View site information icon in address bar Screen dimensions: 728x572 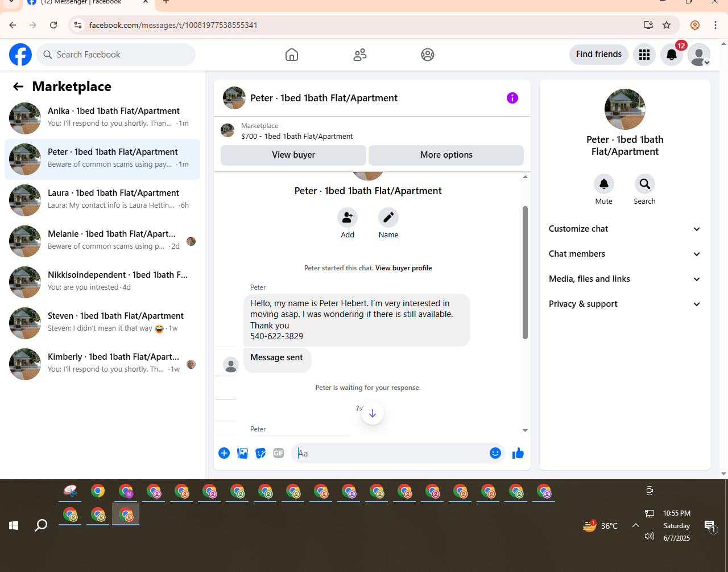pos(78,25)
